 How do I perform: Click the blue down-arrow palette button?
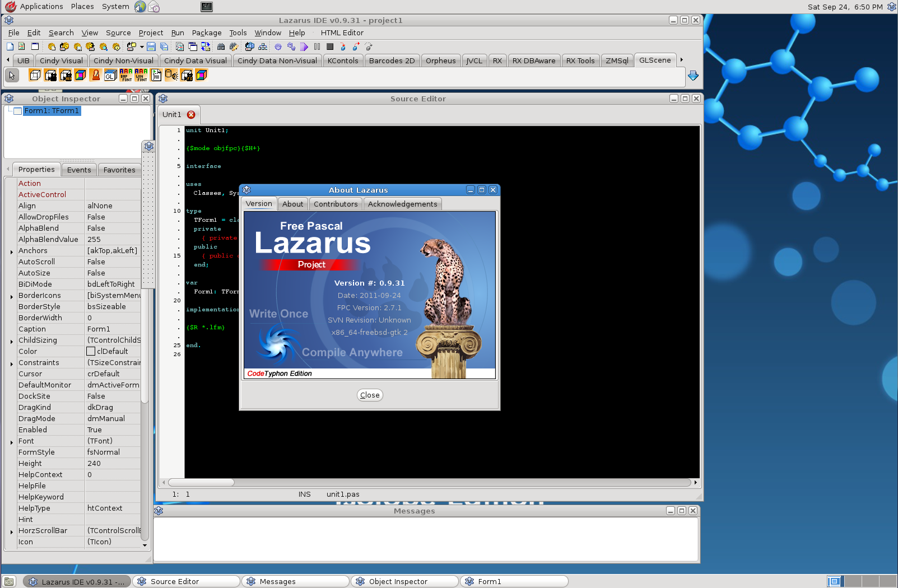coord(693,76)
